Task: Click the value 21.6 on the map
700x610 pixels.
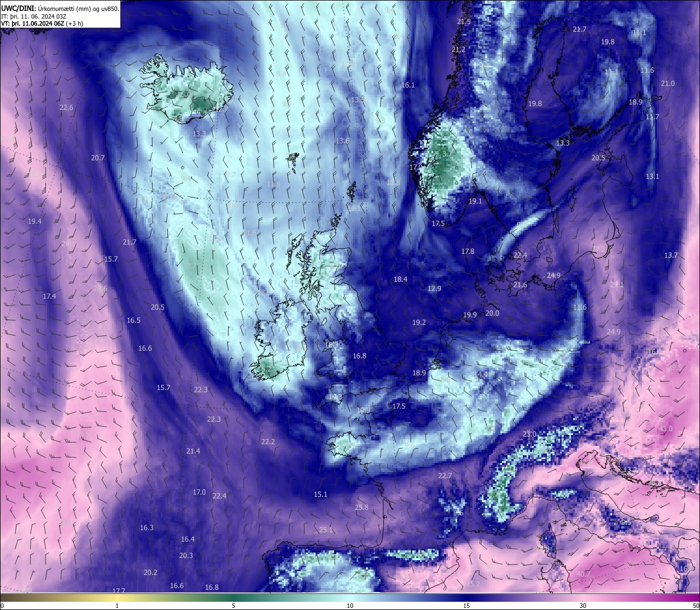Action: 520,284
